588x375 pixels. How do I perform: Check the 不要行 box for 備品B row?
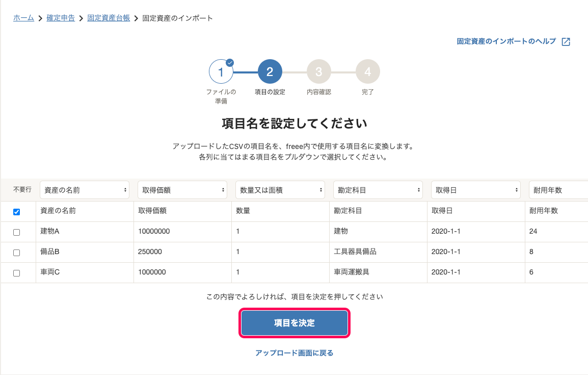coord(16,253)
